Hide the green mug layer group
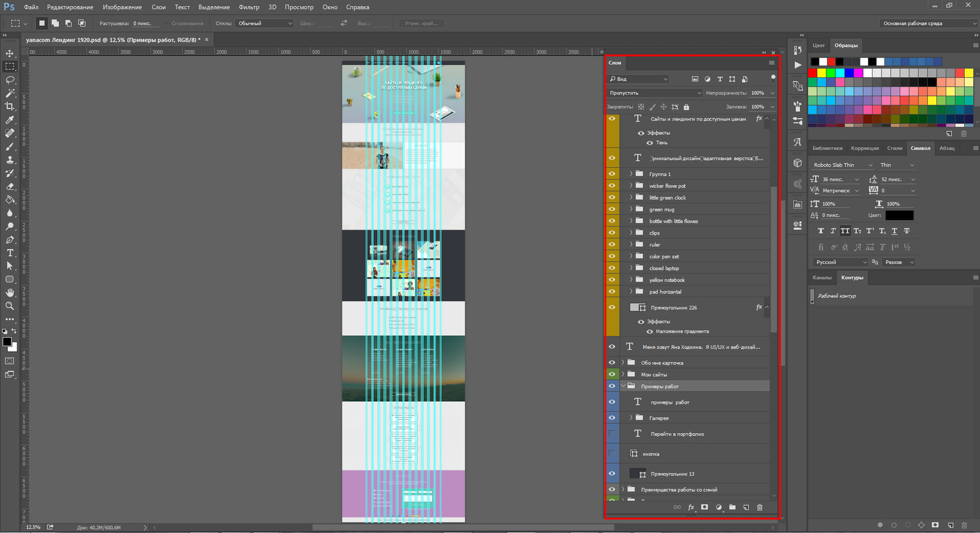This screenshot has height=533, width=980. point(612,210)
